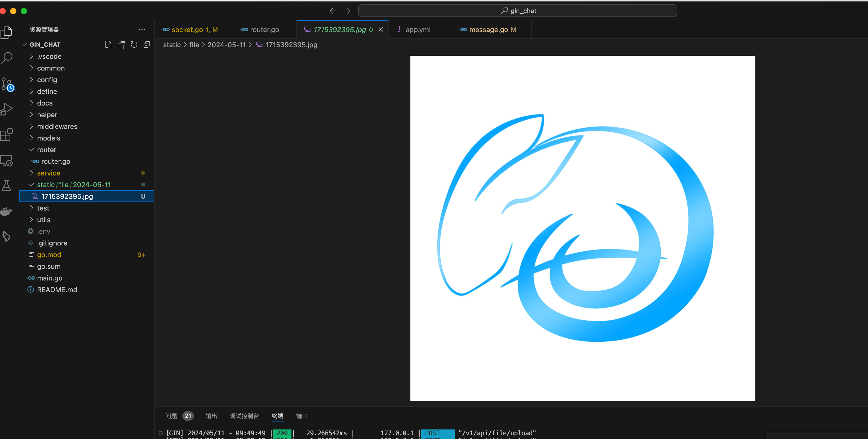Screen dimensions: 868x439
Task: Expand the config folder
Action: click(87, 80)
